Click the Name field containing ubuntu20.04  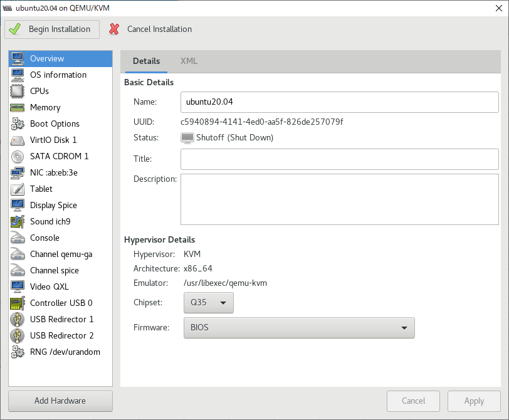coord(340,102)
